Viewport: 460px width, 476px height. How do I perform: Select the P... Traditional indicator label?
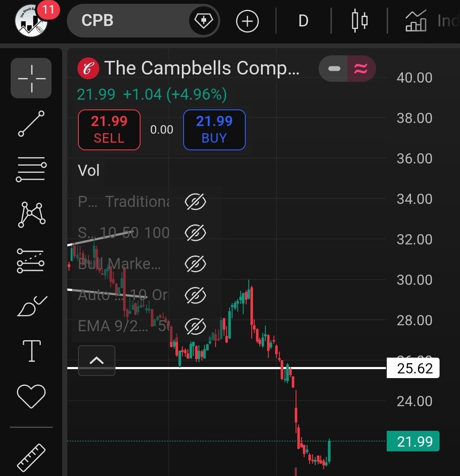[x=124, y=201]
